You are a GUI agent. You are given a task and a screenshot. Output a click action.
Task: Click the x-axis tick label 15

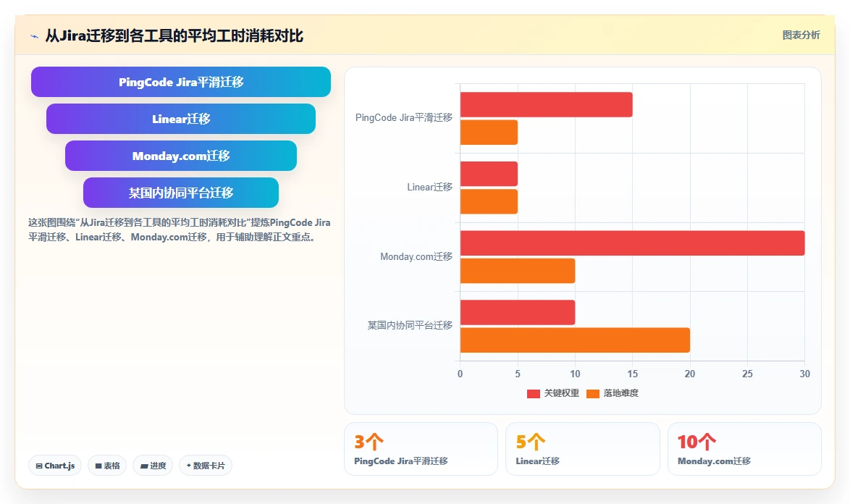tap(633, 374)
